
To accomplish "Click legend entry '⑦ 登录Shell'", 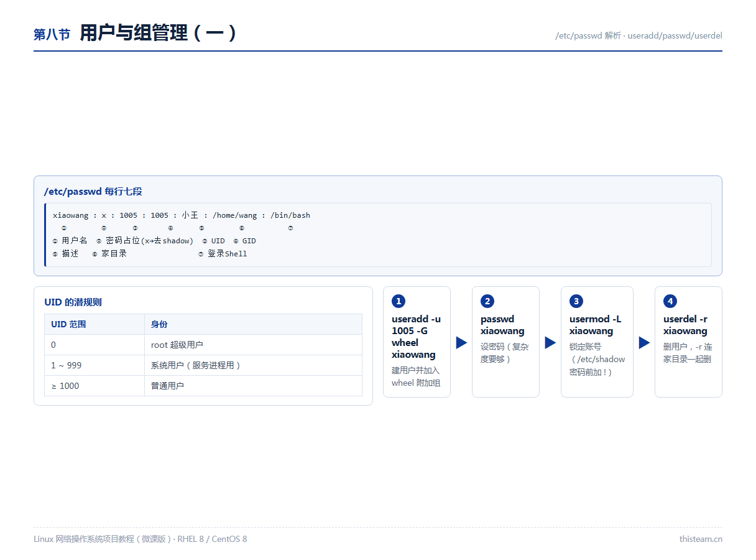I will click(x=223, y=254).
